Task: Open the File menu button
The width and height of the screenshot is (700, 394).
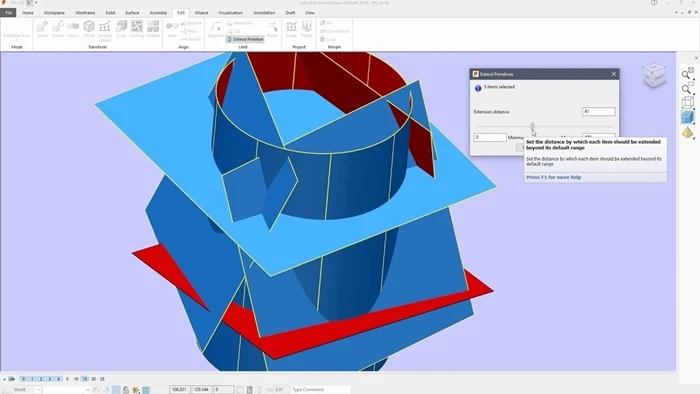Action: [8, 13]
